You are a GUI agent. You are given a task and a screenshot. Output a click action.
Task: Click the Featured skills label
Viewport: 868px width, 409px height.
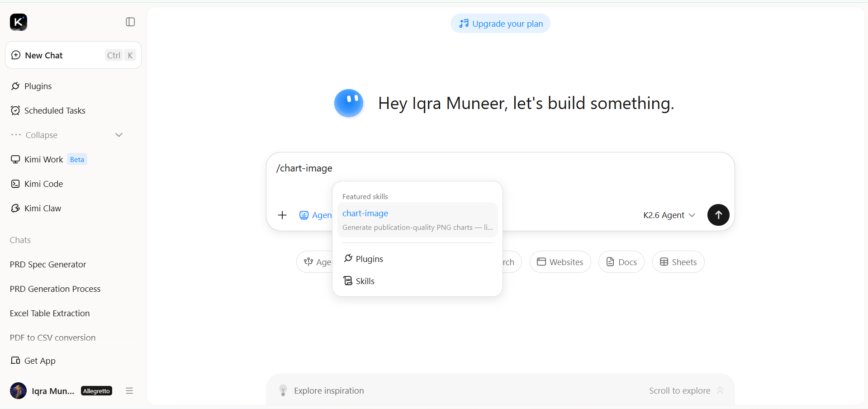pos(365,196)
